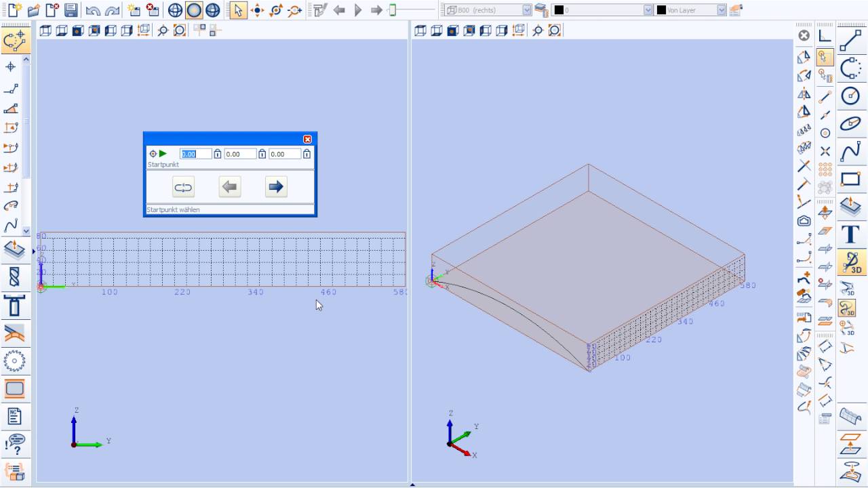This screenshot has height=488, width=868.
Task: Click the highlighted contour tool top-left
Action: 14,41
